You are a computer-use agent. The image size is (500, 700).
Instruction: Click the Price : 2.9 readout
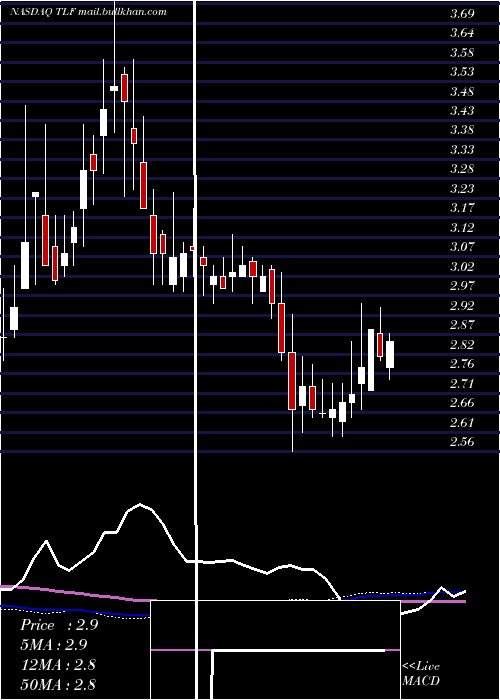(x=59, y=625)
